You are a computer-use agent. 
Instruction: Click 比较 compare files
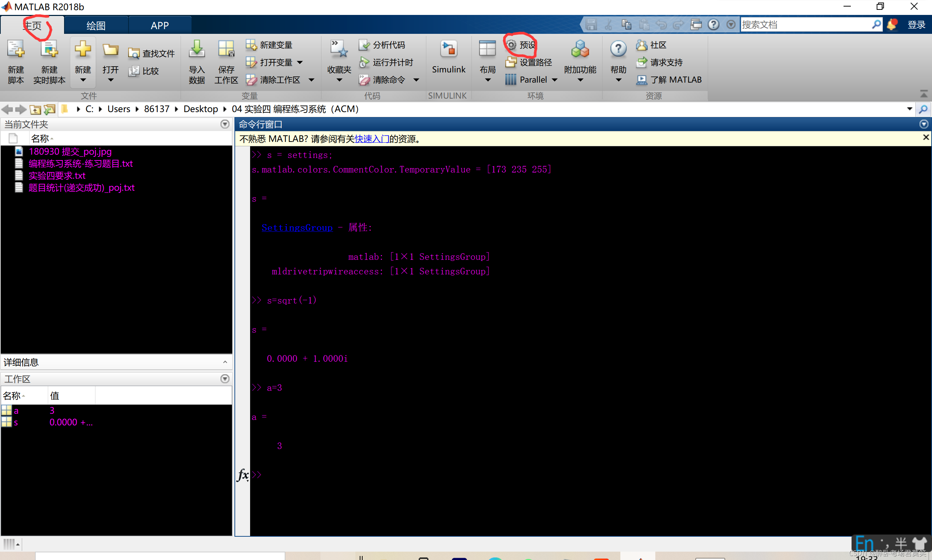[143, 71]
